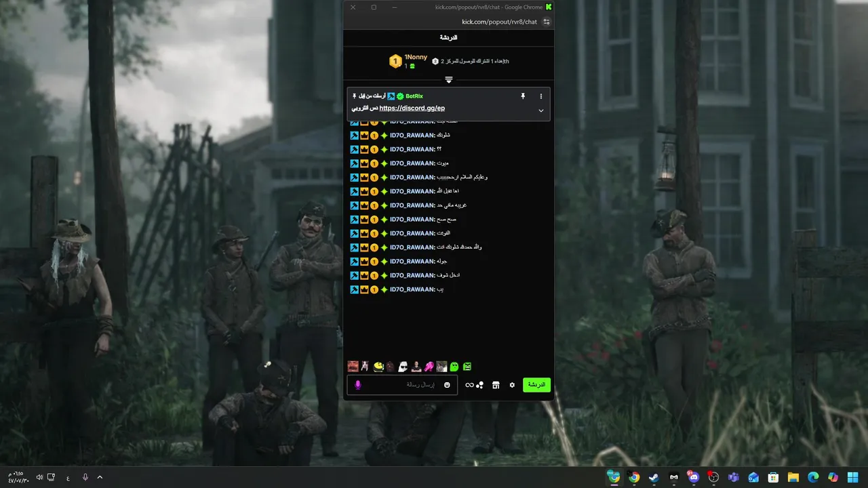Click ID7O_RAWAAN name beside صح صح message

412,220
